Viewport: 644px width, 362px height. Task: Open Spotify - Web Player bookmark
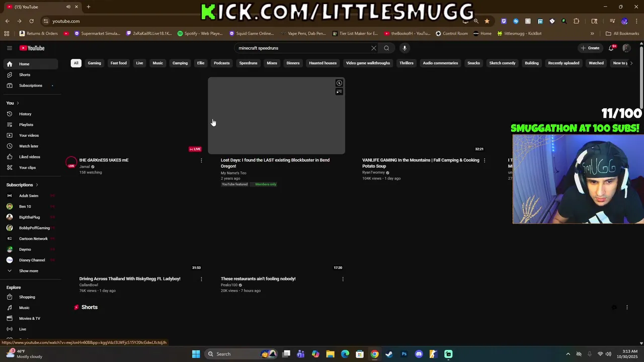pyautogui.click(x=200, y=34)
